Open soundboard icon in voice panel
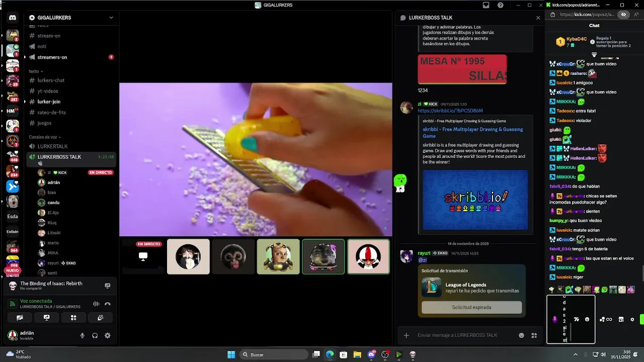 [100, 318]
